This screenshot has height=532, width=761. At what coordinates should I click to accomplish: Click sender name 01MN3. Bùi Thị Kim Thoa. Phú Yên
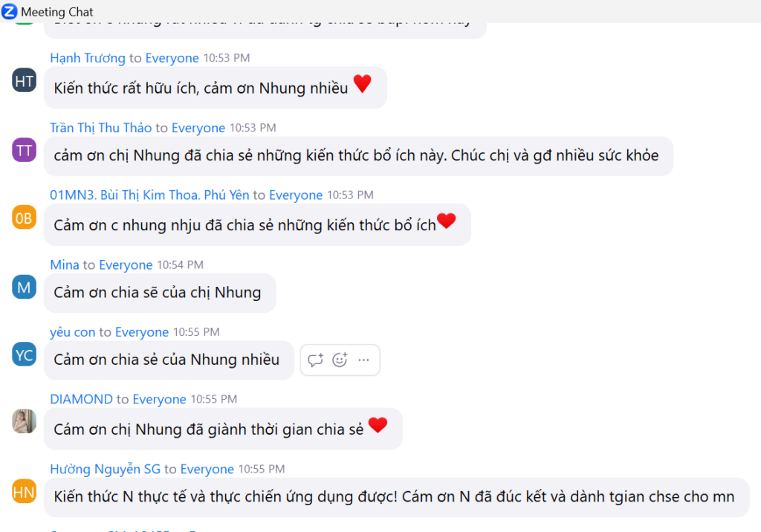click(149, 195)
